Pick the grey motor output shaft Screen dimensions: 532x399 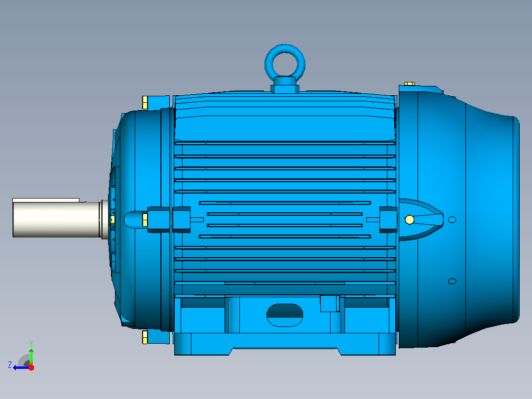(x=58, y=219)
